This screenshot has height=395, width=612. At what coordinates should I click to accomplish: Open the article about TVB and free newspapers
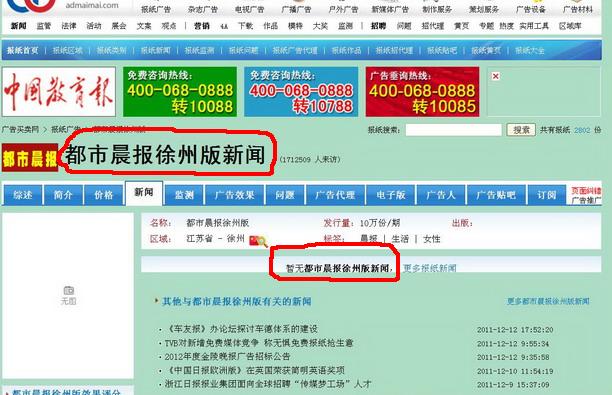259,343
